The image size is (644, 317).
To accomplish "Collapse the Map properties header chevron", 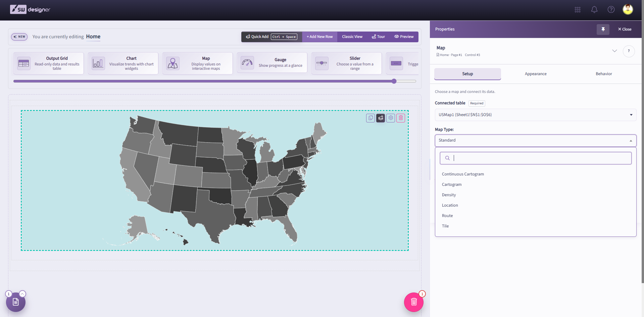I will pos(614,51).
